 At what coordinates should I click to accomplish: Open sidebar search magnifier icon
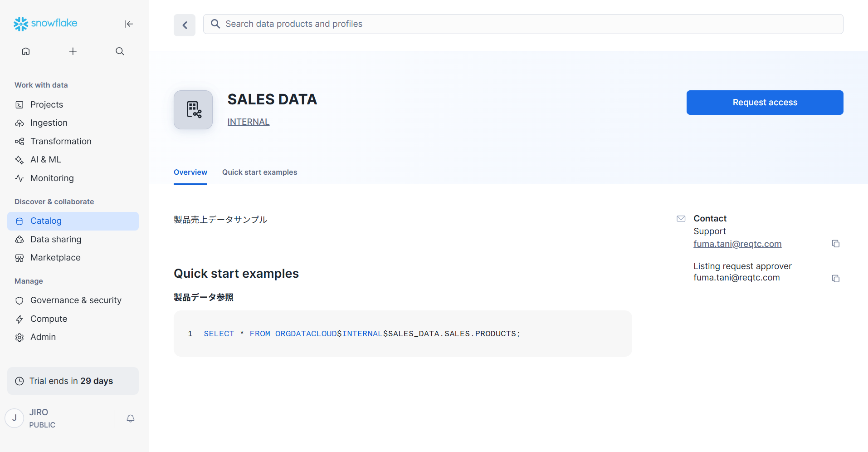(120, 51)
